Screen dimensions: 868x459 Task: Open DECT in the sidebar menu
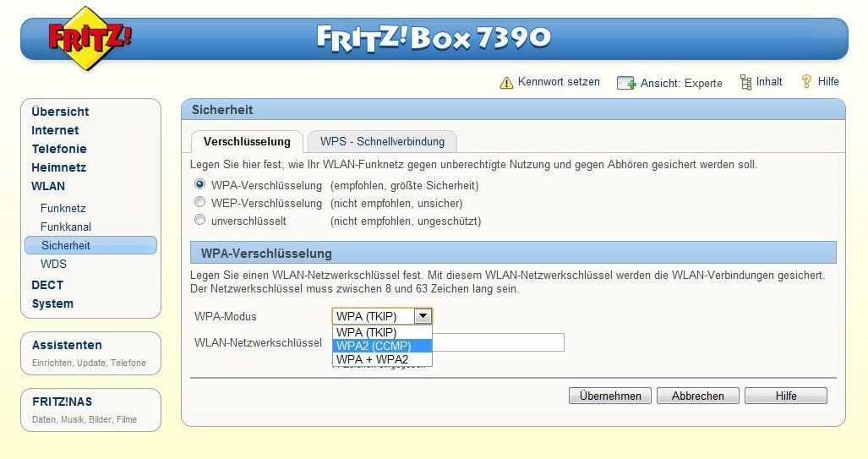pos(47,285)
